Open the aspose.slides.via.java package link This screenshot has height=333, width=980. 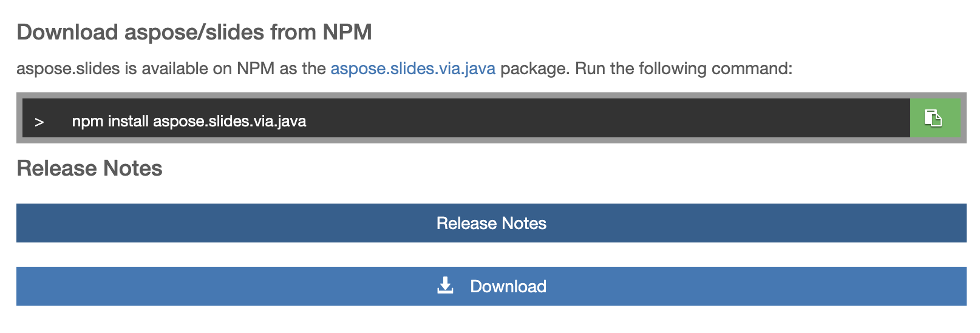click(x=413, y=69)
